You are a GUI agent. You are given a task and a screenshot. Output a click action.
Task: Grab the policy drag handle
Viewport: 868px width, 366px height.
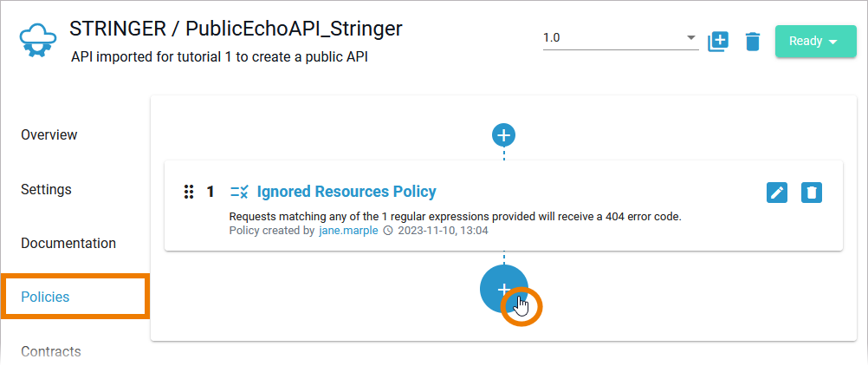point(188,192)
